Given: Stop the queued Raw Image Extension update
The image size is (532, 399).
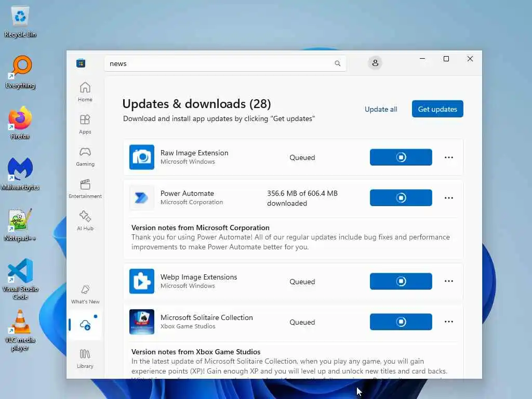Looking at the screenshot, I should 401,157.
